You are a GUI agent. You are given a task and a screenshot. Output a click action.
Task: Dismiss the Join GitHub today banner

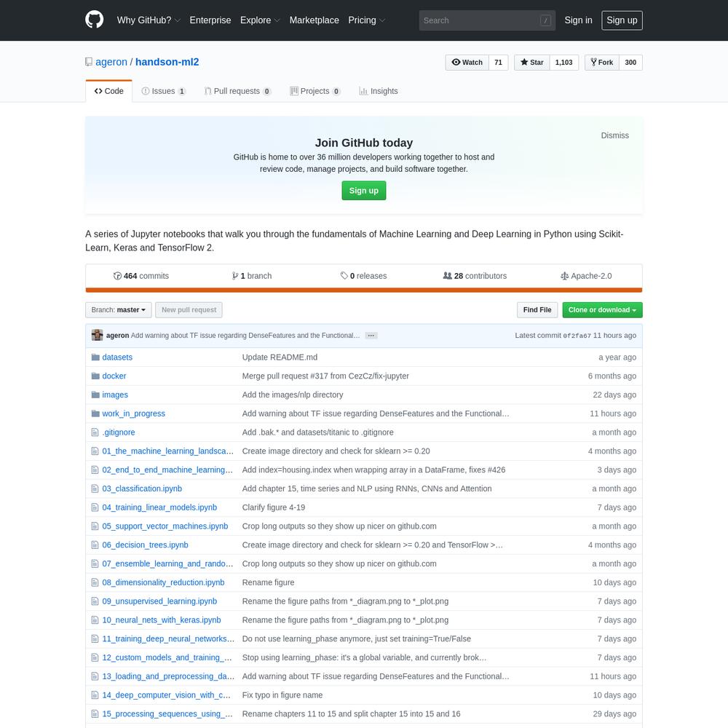click(614, 135)
